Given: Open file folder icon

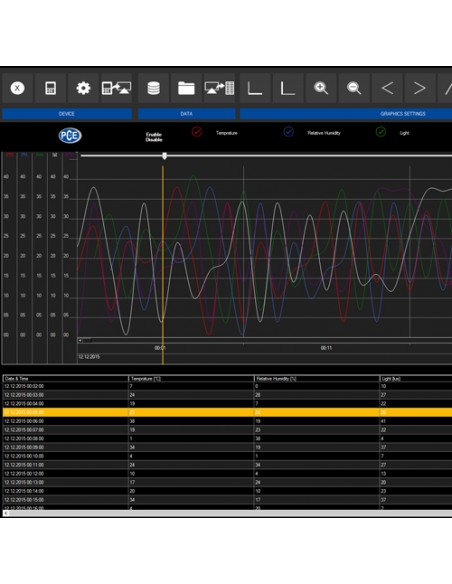Looking at the screenshot, I should click(186, 88).
